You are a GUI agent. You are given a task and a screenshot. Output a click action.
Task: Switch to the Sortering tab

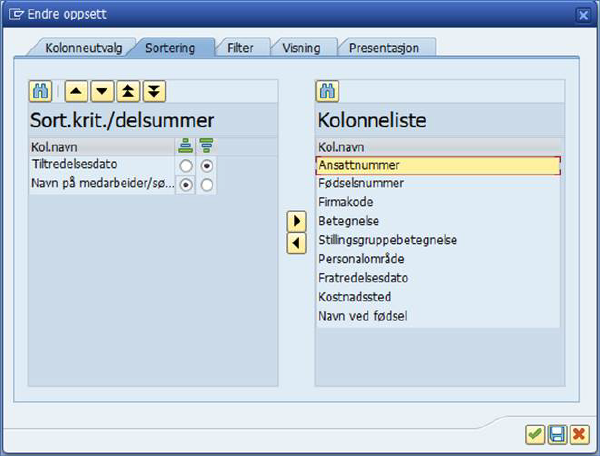(170, 48)
